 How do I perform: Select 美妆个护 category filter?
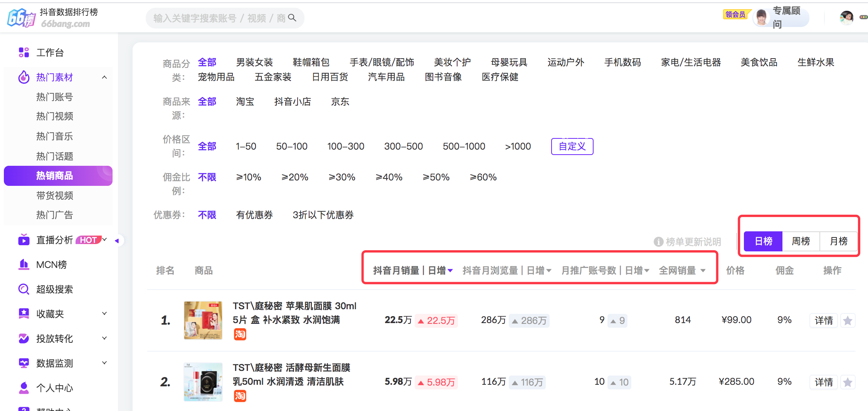tap(453, 62)
